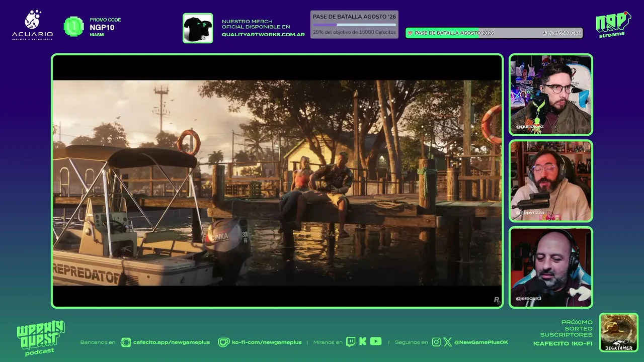644x362 pixels.
Task: Click the "Miranos en" label
Action: 328,342
